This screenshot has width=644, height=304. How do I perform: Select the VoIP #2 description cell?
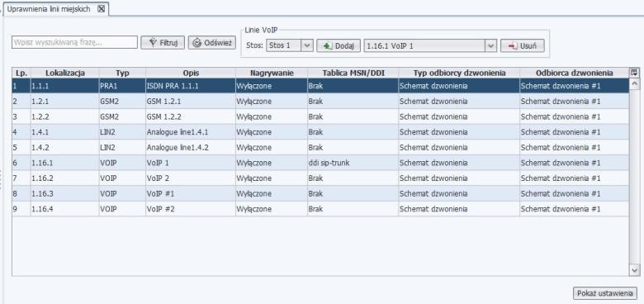click(x=191, y=209)
